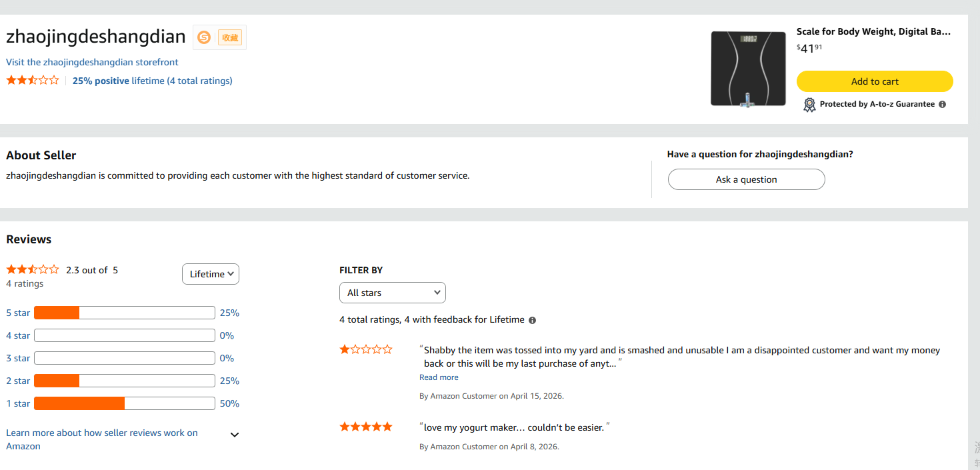
Task: Click the A-to-z Guarantee ribbon badge icon
Action: [809, 105]
